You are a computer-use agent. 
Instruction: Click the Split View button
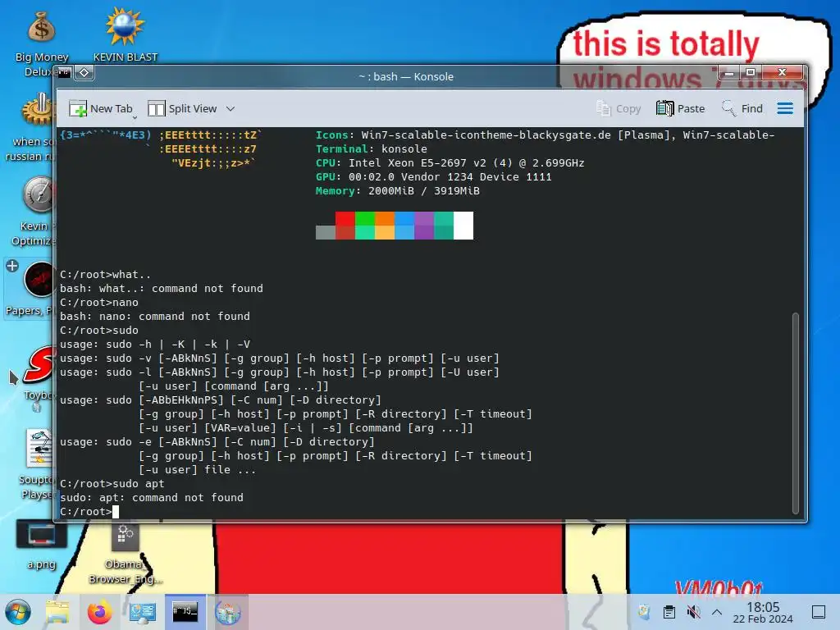[x=183, y=109]
